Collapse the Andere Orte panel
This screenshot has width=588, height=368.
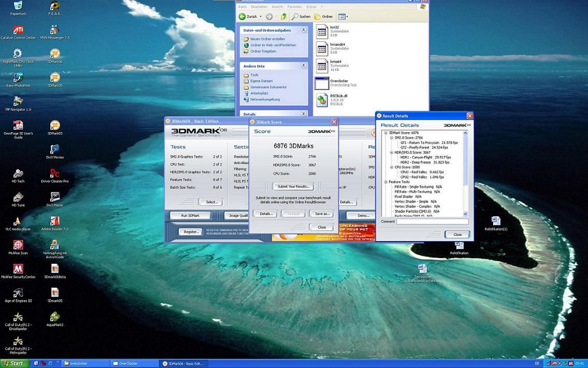click(304, 66)
